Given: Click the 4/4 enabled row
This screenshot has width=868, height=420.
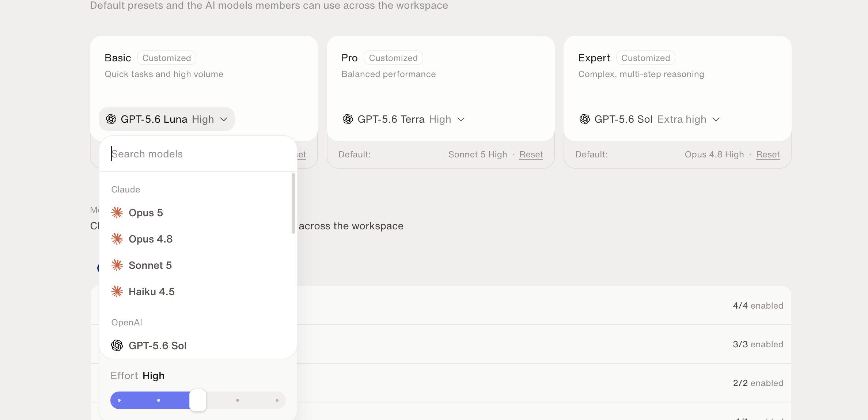Looking at the screenshot, I should click(x=441, y=306).
